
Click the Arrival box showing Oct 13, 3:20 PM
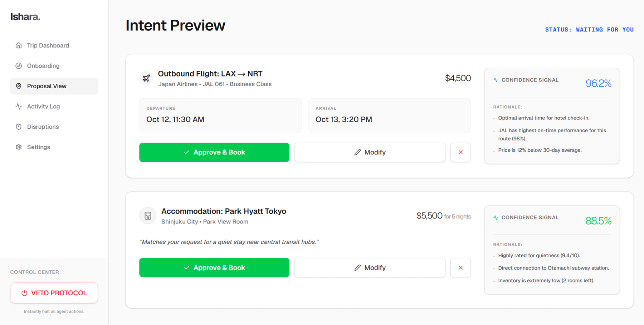click(390, 115)
